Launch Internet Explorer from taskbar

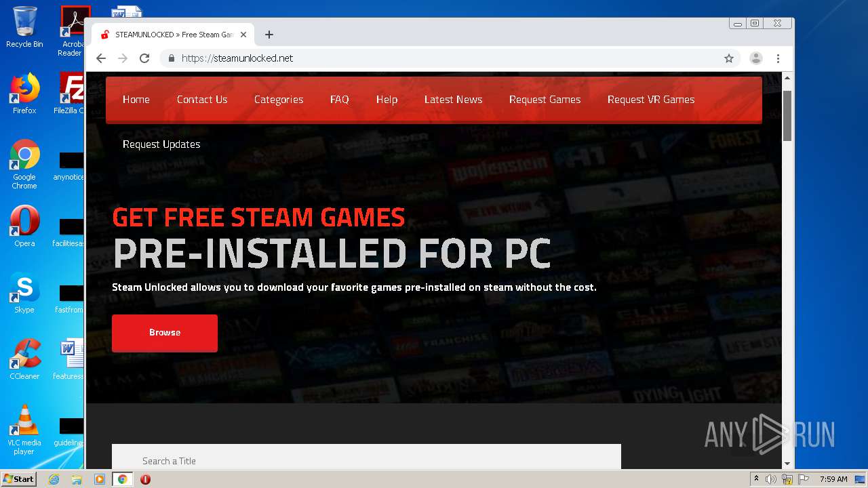coord(54,479)
